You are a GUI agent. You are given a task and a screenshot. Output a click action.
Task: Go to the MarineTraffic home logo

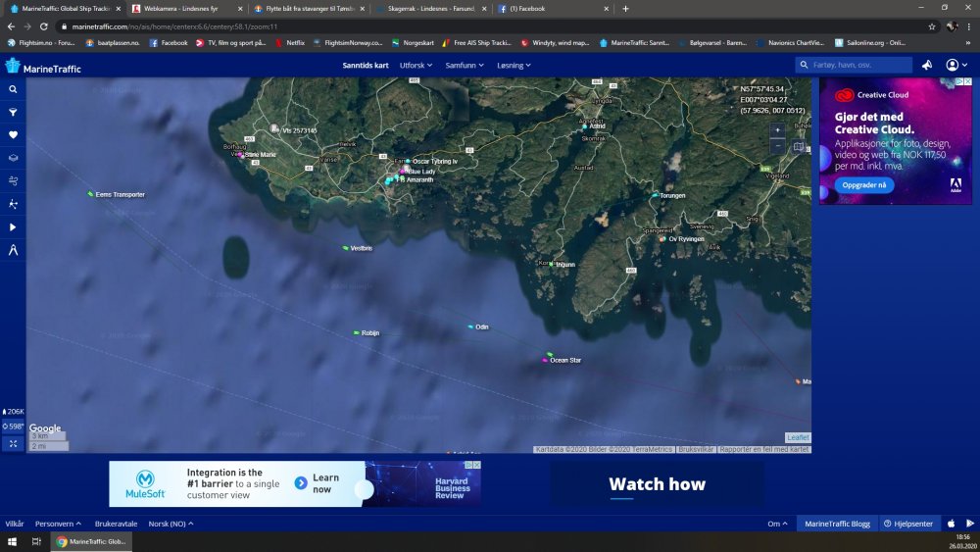(43, 67)
